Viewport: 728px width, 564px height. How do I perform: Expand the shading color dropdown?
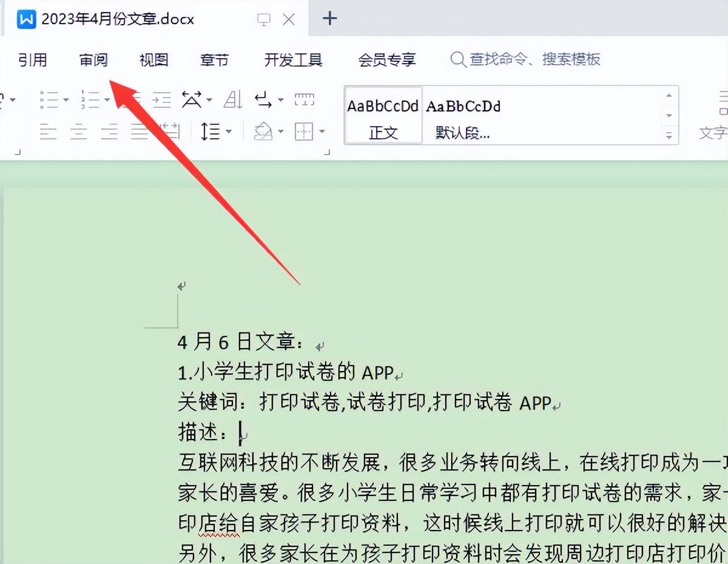coord(280,131)
